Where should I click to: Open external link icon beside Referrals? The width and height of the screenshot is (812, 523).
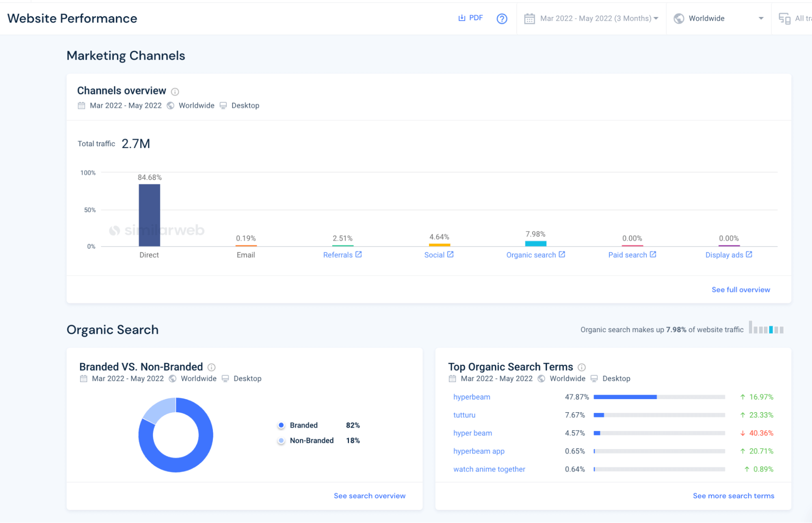click(359, 255)
